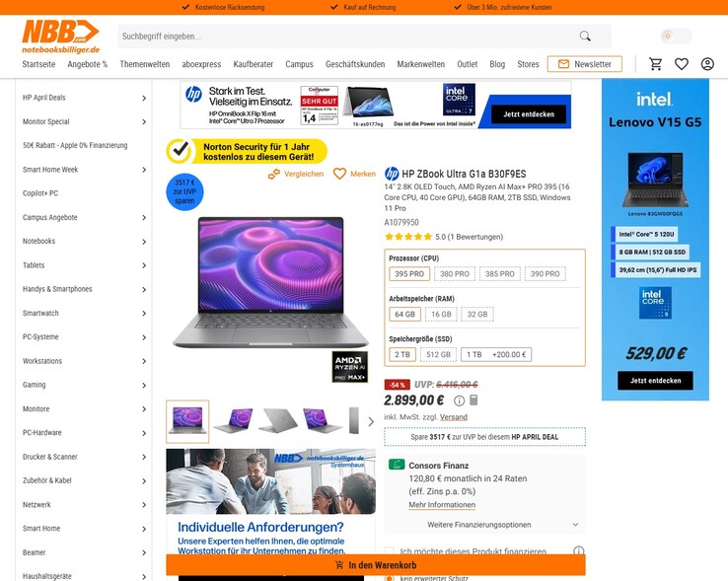Screen dimensions: 728x581
Task: Choose 64 GB RAM option
Action: tap(404, 315)
